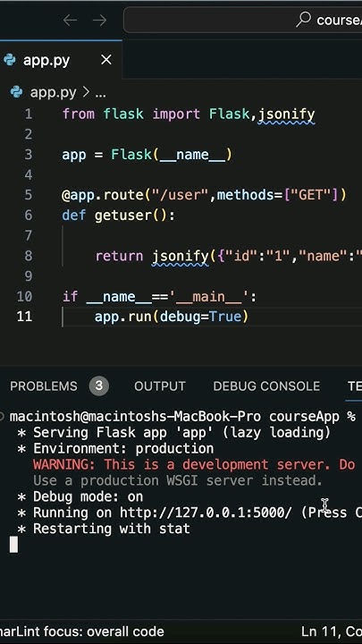Click line number 8 in gutter
The image size is (362, 644).
28,256
